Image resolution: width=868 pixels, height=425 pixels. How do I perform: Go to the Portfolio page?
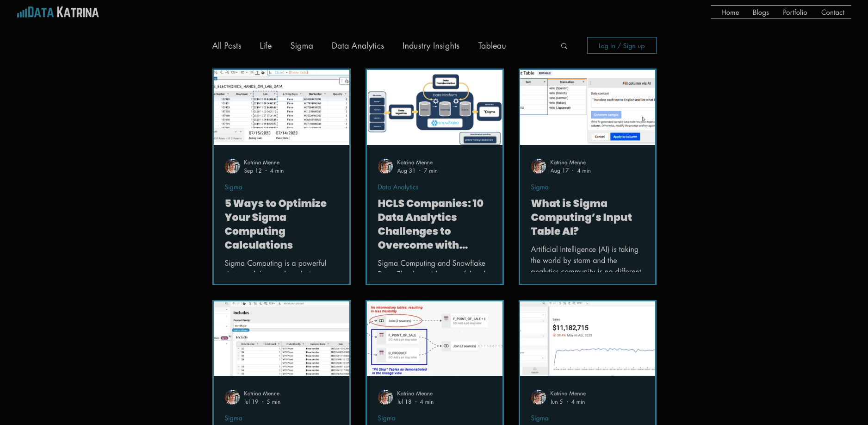click(x=794, y=12)
